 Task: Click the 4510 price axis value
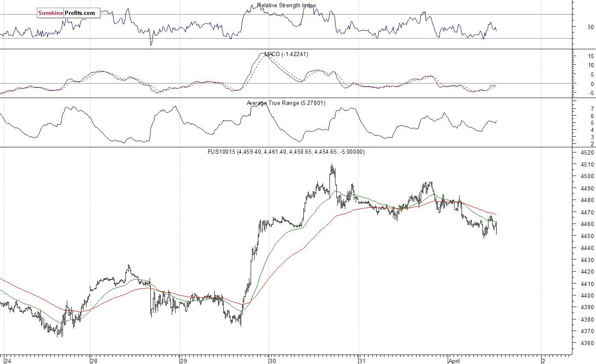(x=587, y=165)
